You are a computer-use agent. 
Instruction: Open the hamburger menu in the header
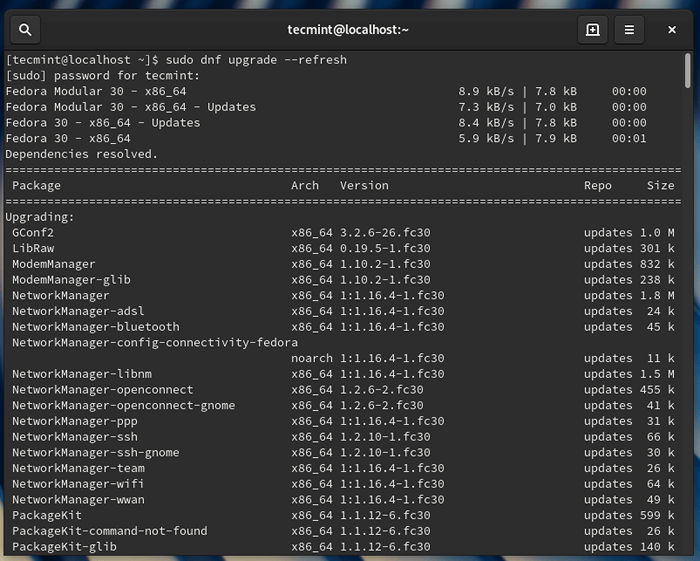629,30
